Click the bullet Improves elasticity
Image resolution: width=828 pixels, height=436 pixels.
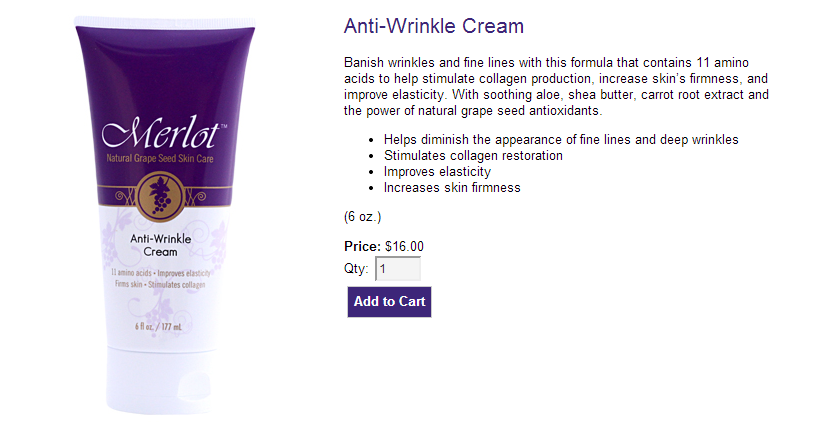tap(437, 172)
